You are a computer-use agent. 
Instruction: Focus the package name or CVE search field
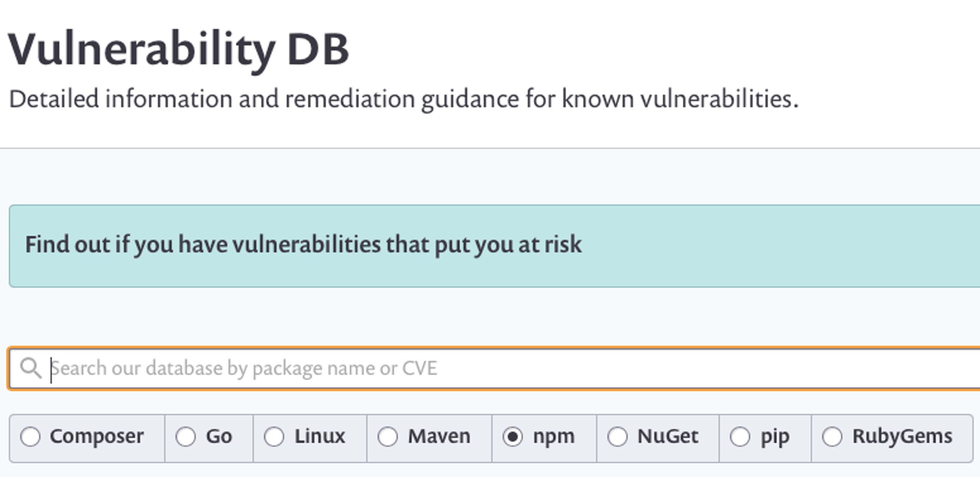point(494,368)
